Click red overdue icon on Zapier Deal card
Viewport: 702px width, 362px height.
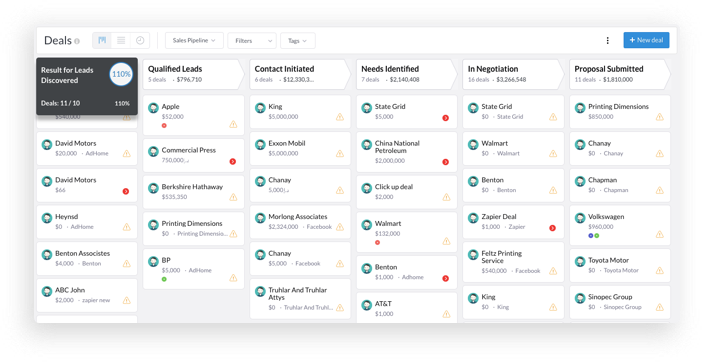(552, 228)
